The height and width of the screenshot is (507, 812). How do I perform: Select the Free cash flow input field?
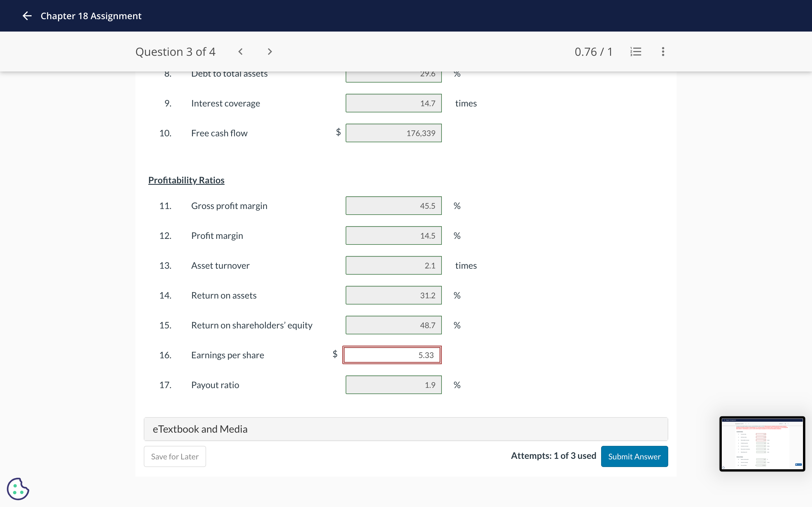point(393,133)
